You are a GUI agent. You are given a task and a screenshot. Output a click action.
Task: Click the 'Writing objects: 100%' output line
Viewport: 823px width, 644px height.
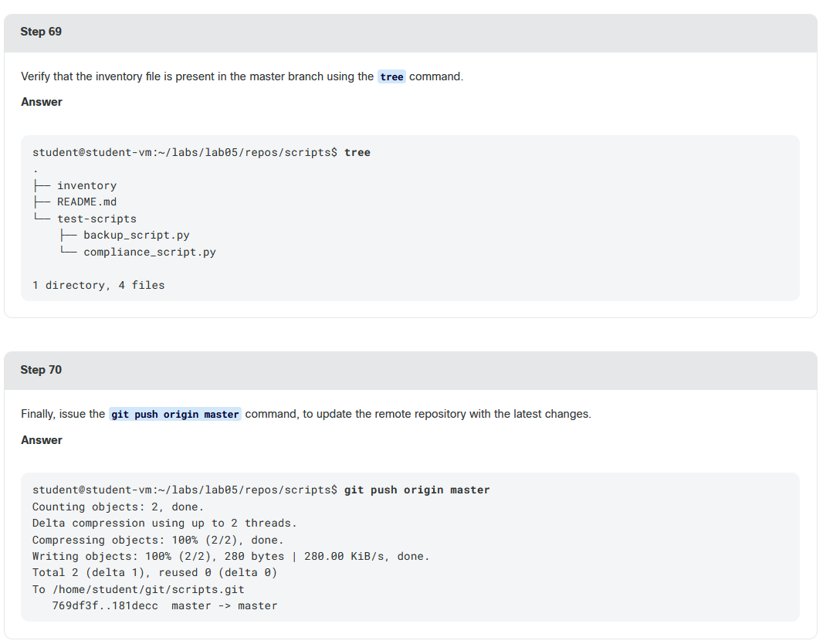click(231, 556)
